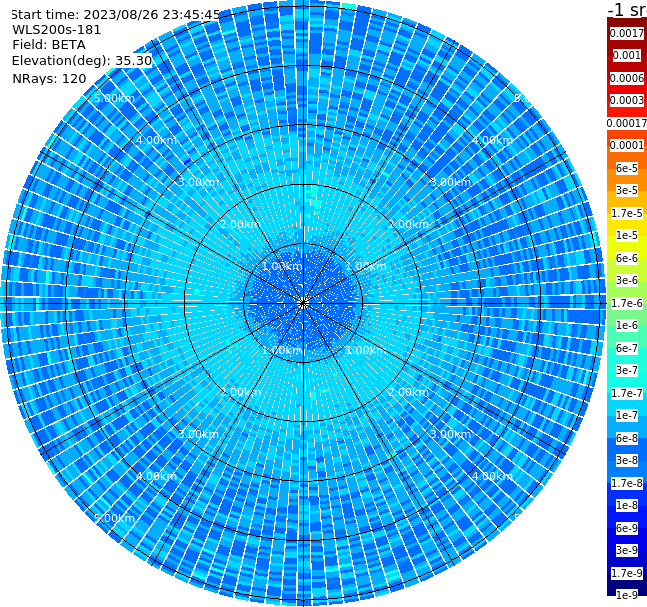The height and width of the screenshot is (607, 647).
Task: Click the 1.00km range label in the northwest quadrant
Action: tap(283, 266)
